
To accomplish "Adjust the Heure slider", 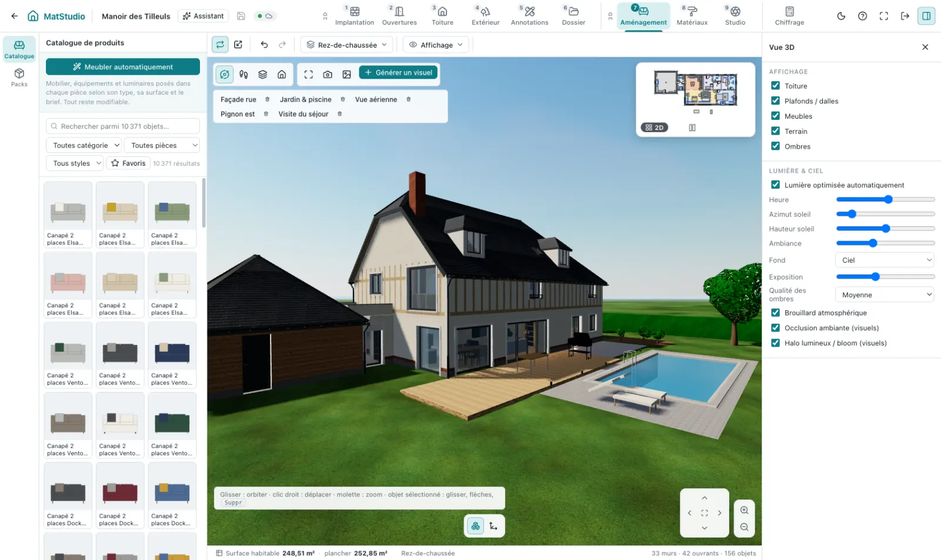I will click(x=886, y=200).
